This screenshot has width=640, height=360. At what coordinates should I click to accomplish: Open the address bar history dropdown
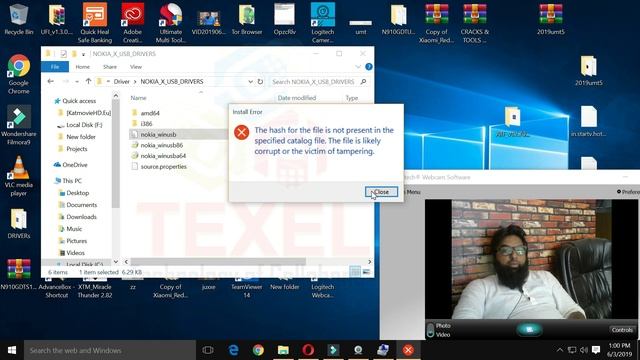pos(250,82)
